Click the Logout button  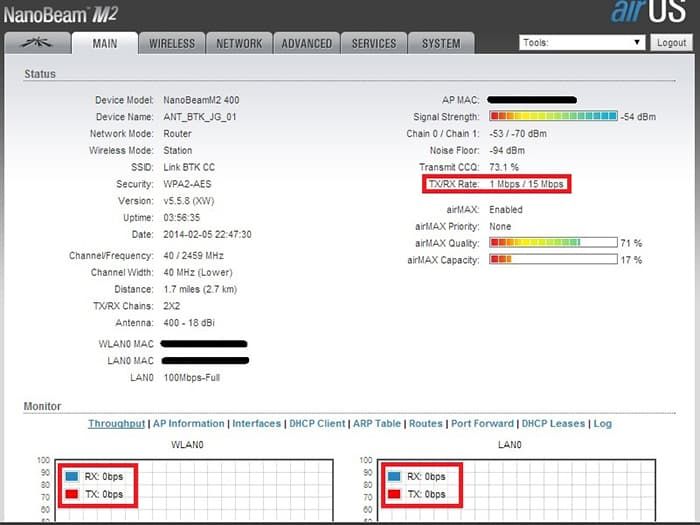tap(671, 43)
